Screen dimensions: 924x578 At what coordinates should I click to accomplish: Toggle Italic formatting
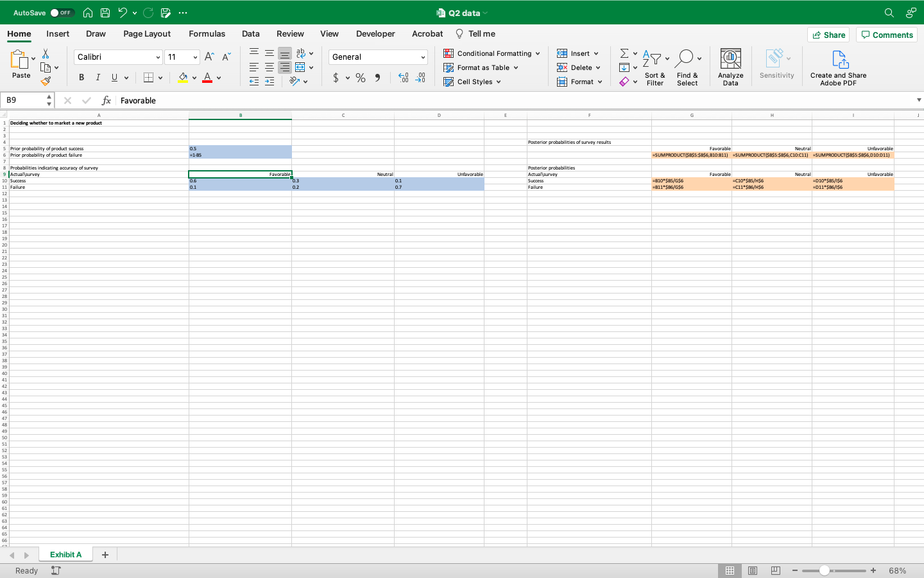point(98,78)
